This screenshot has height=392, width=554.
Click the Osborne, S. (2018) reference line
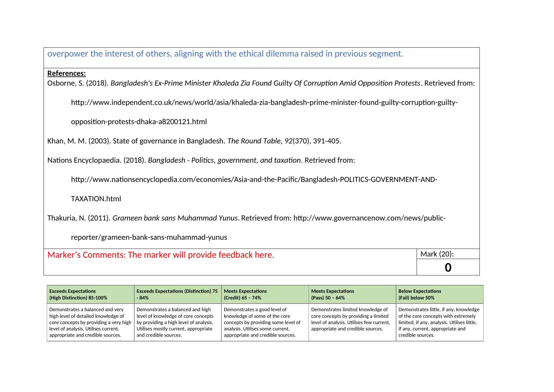[x=261, y=83]
